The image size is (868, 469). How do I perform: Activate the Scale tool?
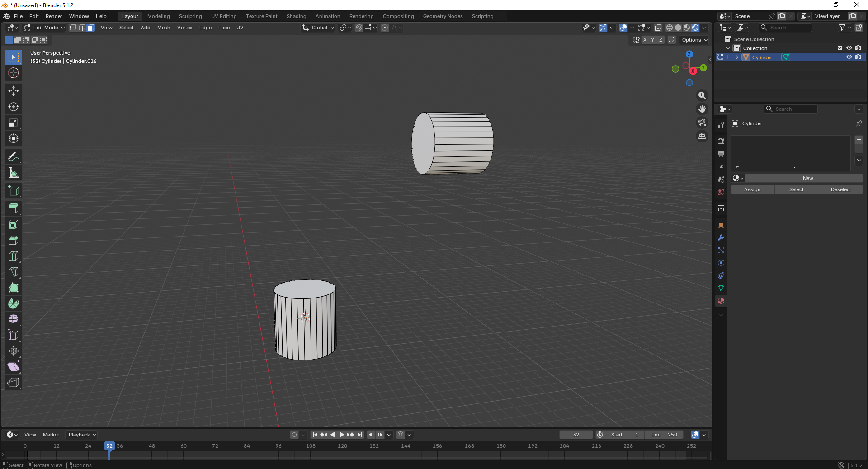point(14,123)
